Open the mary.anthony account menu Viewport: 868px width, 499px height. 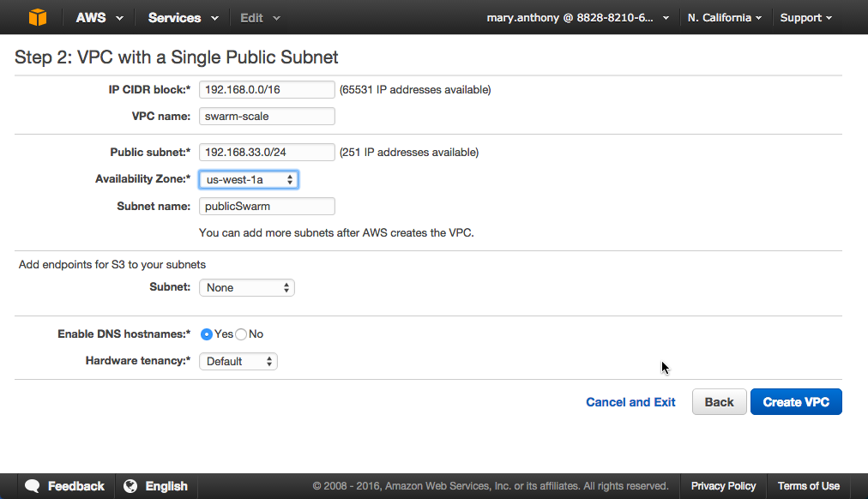[x=577, y=18]
